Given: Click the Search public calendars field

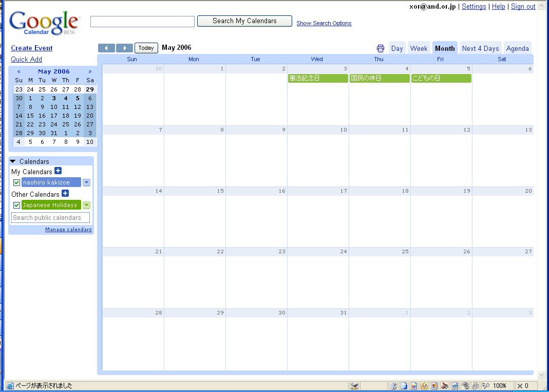Looking at the screenshot, I should point(50,217).
